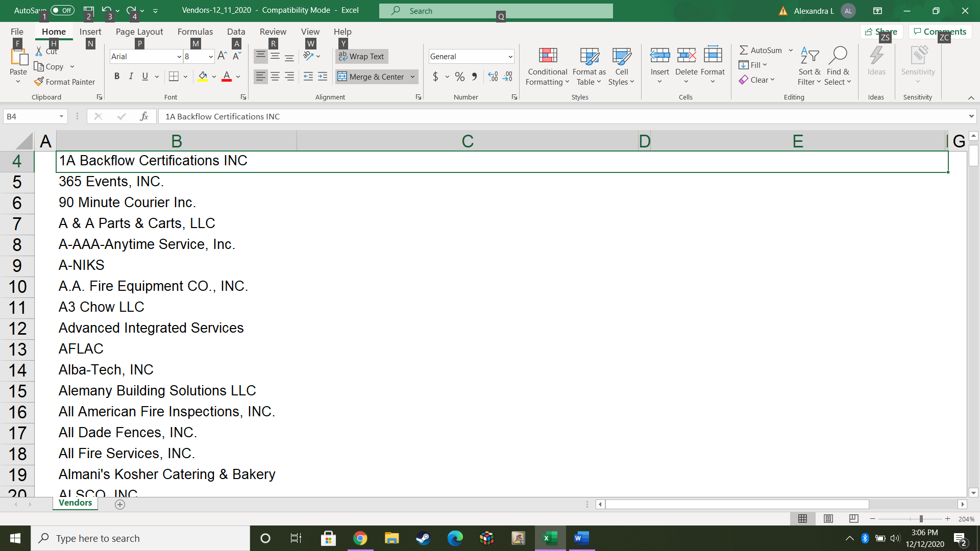Toggle Wrap Text for selected cell
The width and height of the screenshot is (980, 551).
[x=361, y=56]
